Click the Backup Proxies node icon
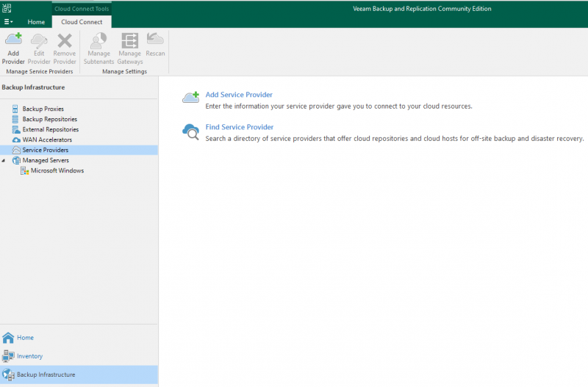The image size is (588, 387). [x=15, y=109]
